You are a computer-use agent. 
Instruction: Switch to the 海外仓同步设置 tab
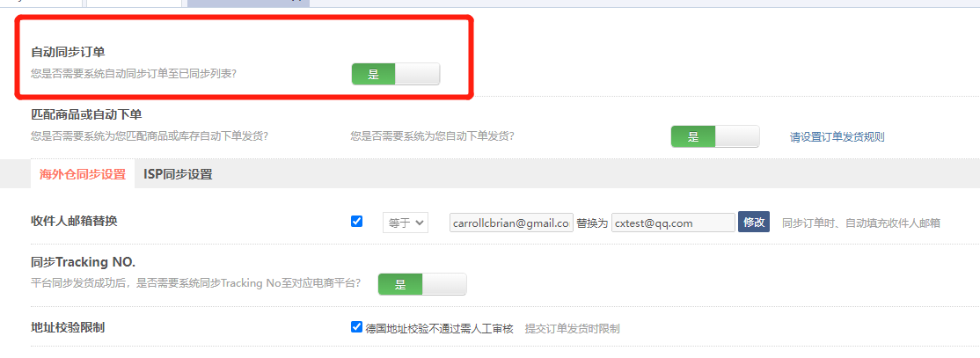(83, 174)
